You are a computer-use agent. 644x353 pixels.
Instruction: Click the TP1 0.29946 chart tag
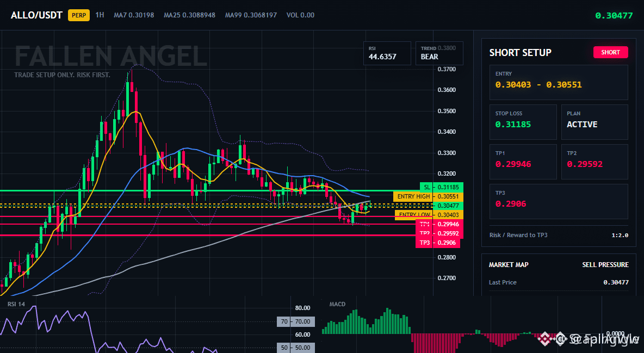(439, 224)
